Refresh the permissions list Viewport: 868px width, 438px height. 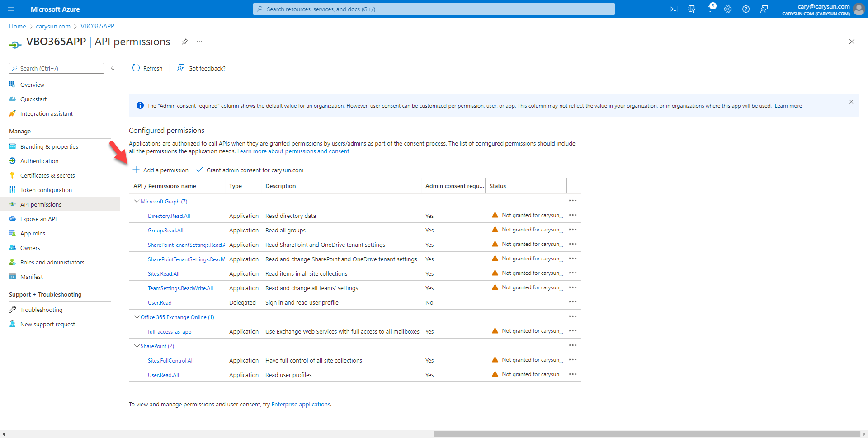pos(147,68)
